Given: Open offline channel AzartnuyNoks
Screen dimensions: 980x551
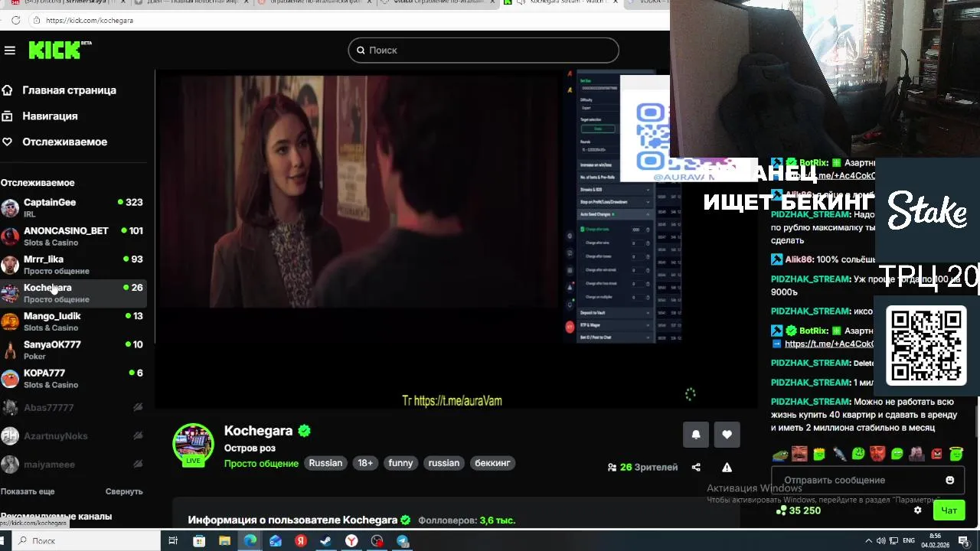Looking at the screenshot, I should coord(73,436).
